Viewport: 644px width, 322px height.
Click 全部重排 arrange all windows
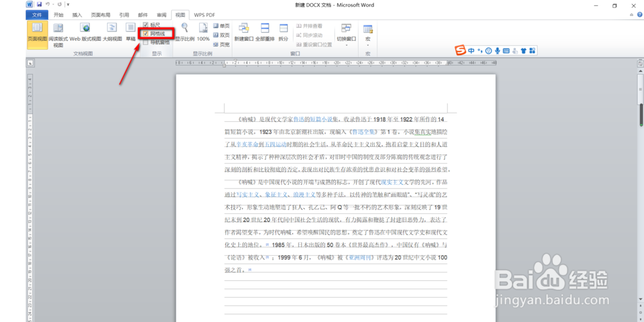(x=265, y=32)
